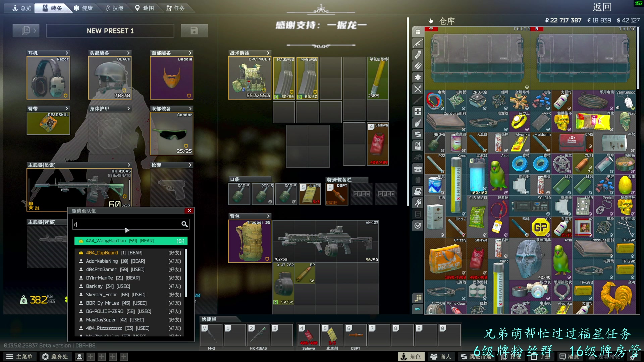Filter stash by book info-items icon
The width and height of the screenshot is (644, 362).
(418, 191)
